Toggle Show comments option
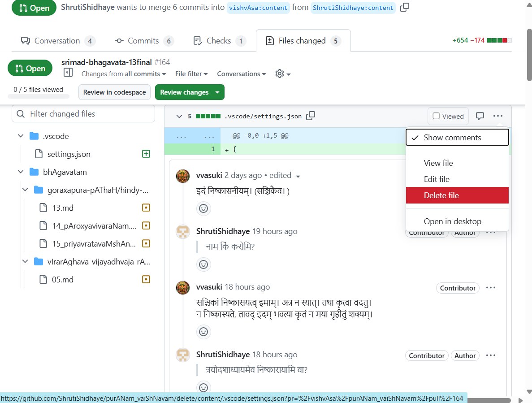 pos(457,137)
